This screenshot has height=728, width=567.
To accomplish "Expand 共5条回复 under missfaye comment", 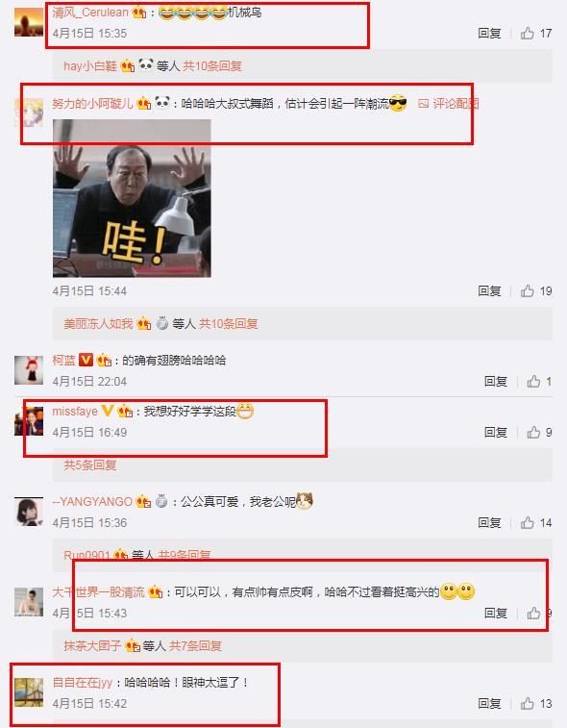I will tap(90, 464).
